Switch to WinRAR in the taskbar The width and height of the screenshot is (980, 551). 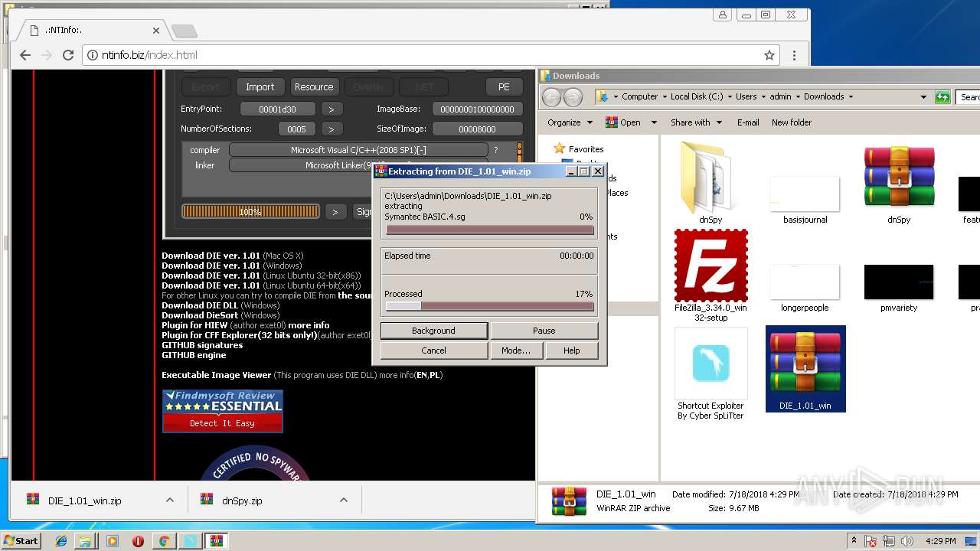point(216,541)
